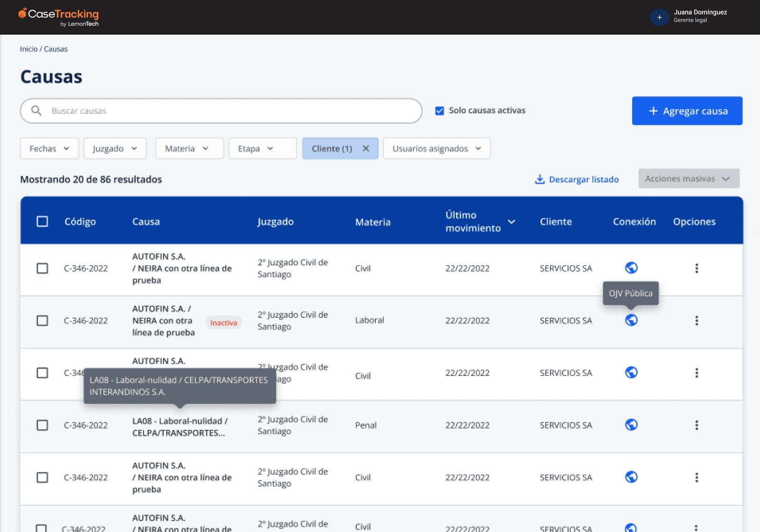
Task: Open the Usuarios asignados dropdown
Action: click(437, 149)
